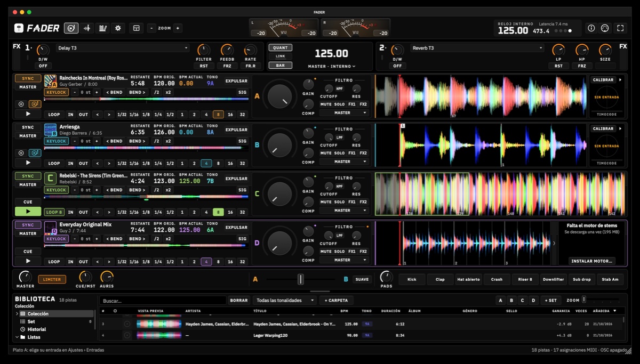Open the library view icon in the top toolbar
Viewport: 640px width, 364px height.
tap(102, 28)
